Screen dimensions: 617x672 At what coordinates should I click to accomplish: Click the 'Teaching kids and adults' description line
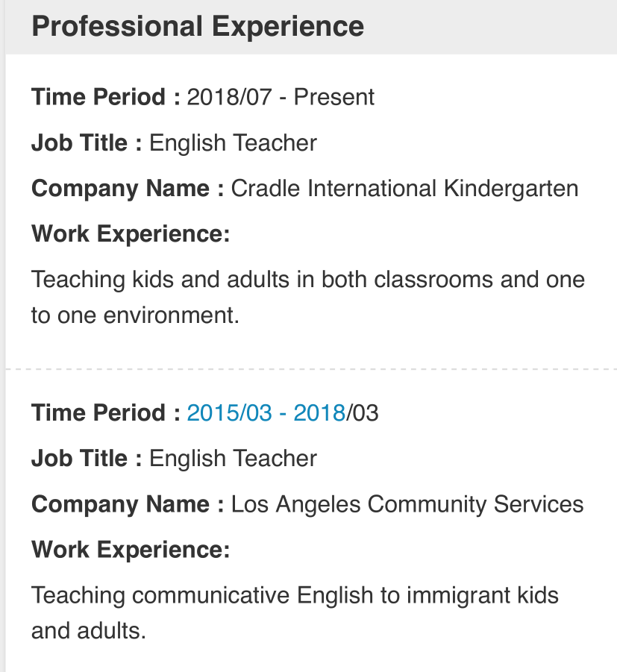point(307,280)
